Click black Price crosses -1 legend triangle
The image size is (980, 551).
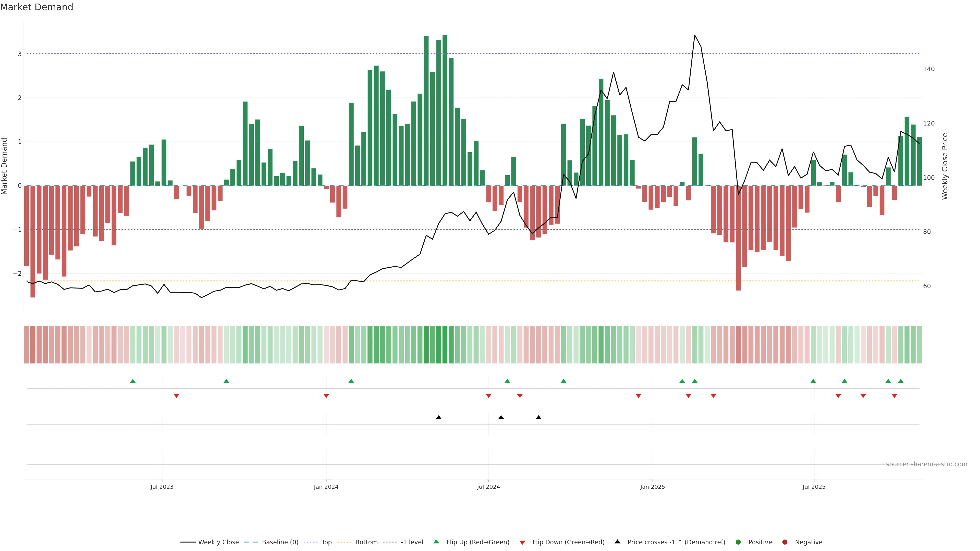(617, 542)
